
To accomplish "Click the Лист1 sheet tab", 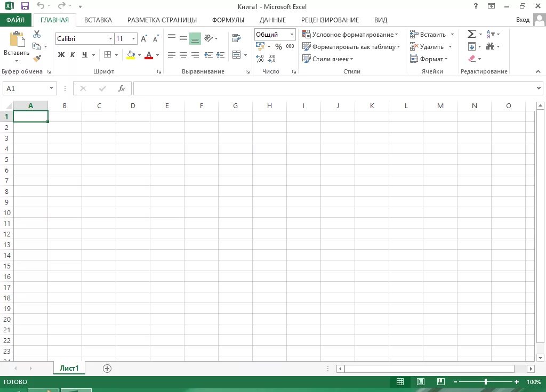I will [69, 367].
